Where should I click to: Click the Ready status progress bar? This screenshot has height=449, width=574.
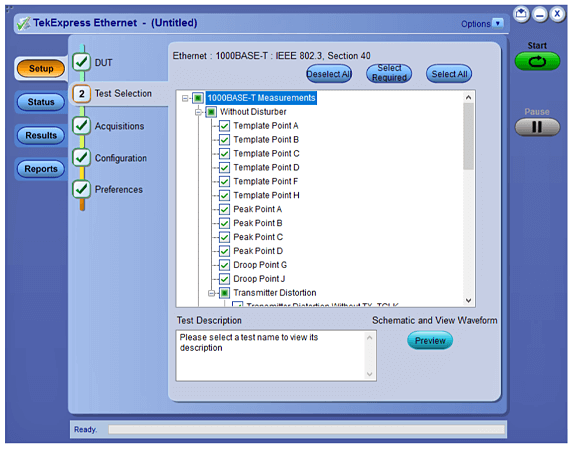pos(306,430)
